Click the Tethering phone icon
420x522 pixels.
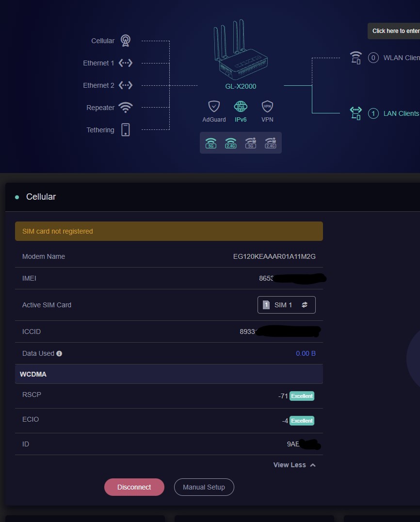coord(126,130)
